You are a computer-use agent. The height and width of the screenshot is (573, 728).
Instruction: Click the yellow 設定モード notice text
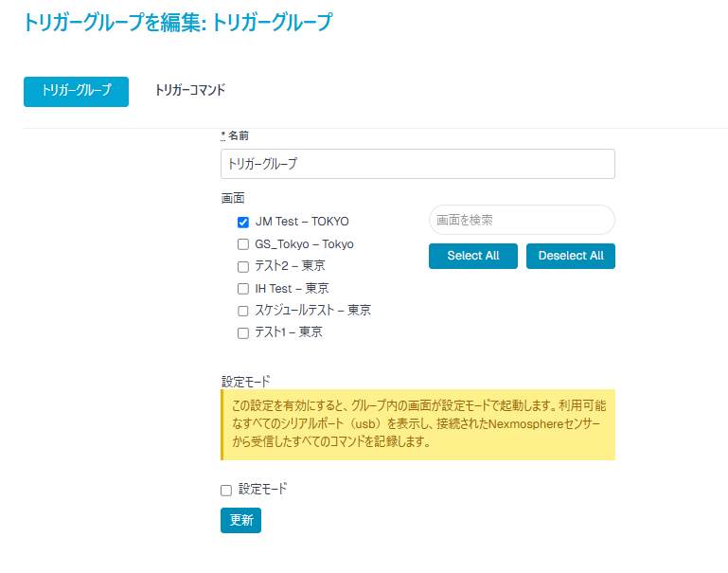point(418,424)
